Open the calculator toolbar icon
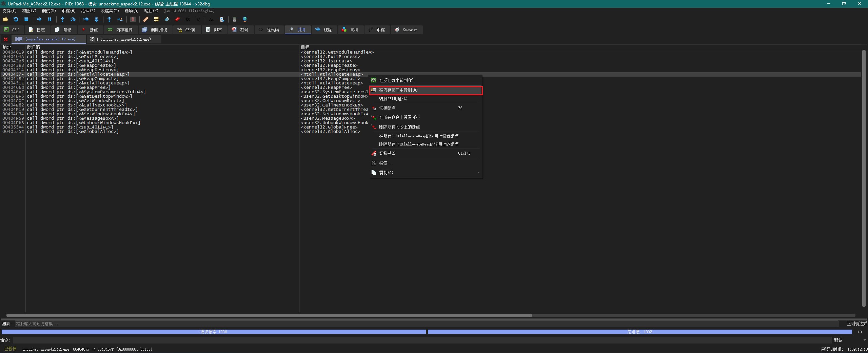 [234, 19]
